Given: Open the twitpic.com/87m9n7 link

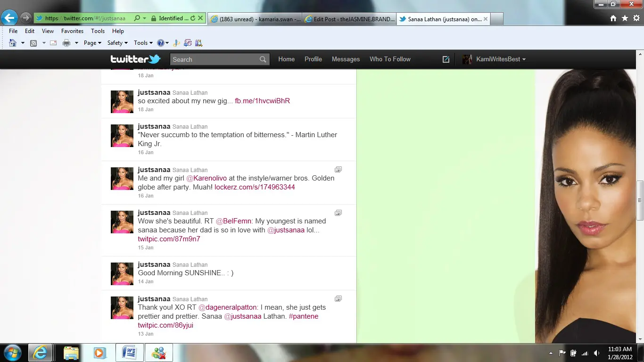Looking at the screenshot, I should (x=169, y=239).
